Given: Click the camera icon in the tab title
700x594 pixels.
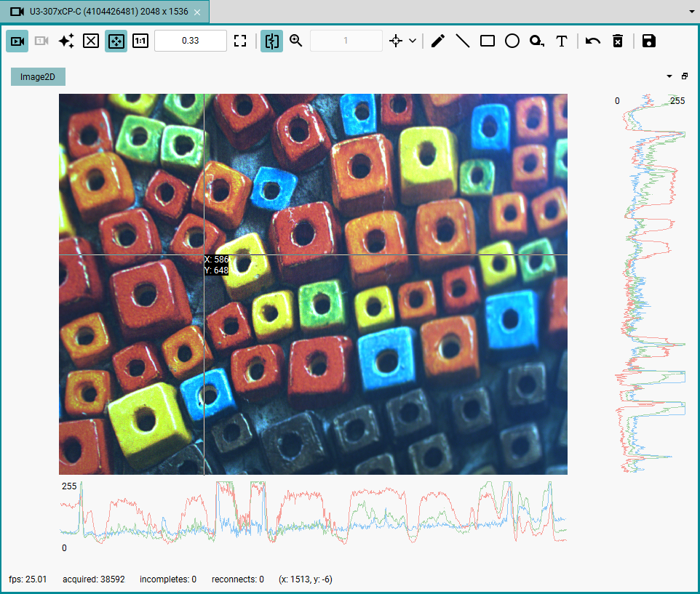Looking at the screenshot, I should tap(17, 12).
